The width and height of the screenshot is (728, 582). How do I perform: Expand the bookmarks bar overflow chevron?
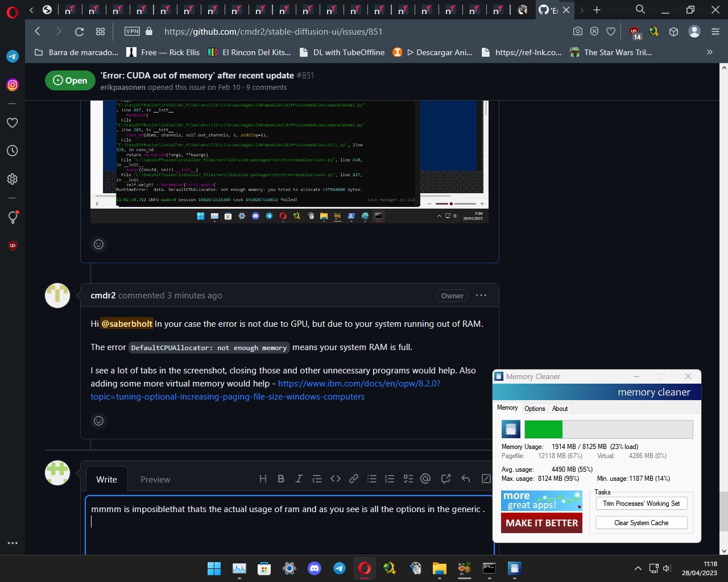tap(709, 52)
